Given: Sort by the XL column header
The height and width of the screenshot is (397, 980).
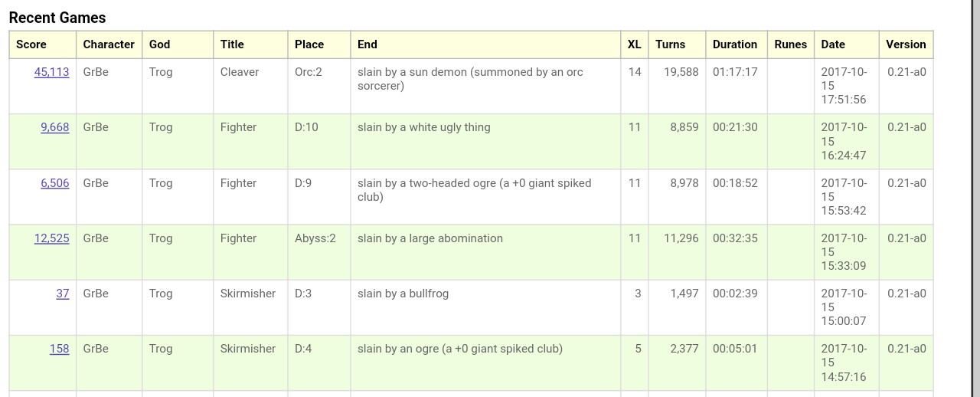Looking at the screenshot, I should pyautogui.click(x=634, y=44).
